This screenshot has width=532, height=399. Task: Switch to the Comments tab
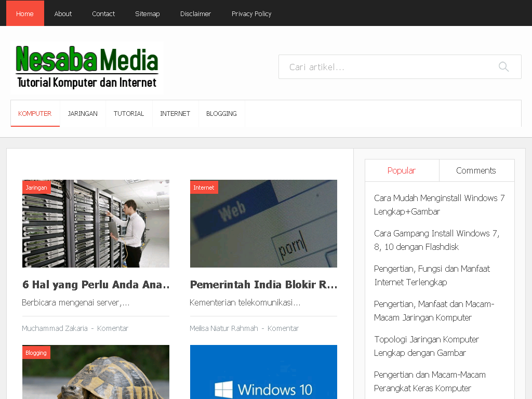coord(476,170)
